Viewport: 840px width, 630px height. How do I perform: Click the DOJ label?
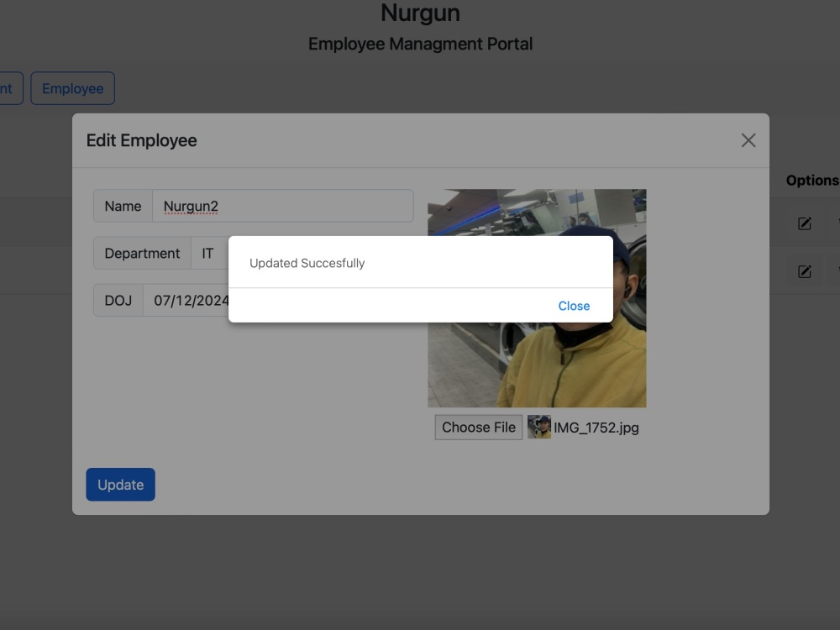click(118, 301)
